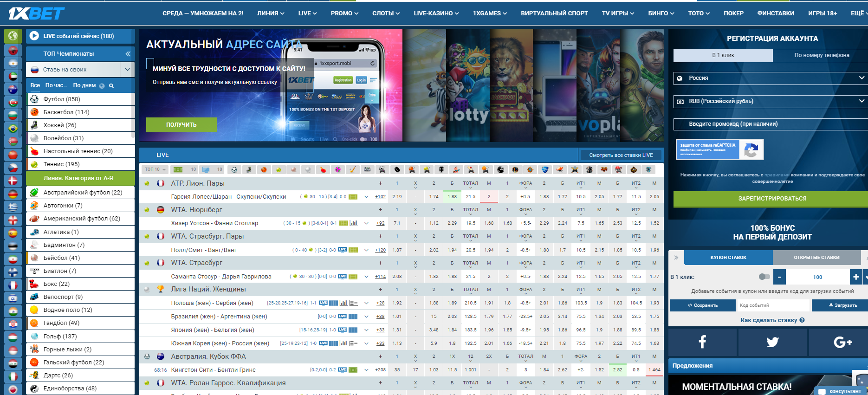Click LIVE video icon for Нолл/Смит match
868x395 pixels.
click(343, 250)
